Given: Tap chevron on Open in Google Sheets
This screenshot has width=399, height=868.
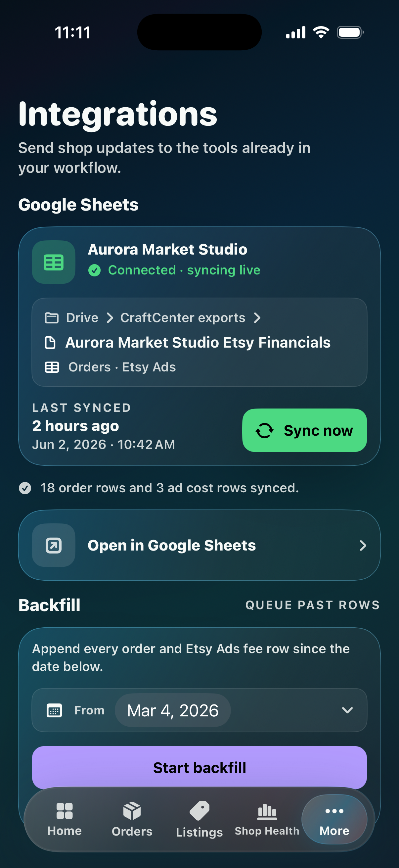Looking at the screenshot, I should point(363,546).
